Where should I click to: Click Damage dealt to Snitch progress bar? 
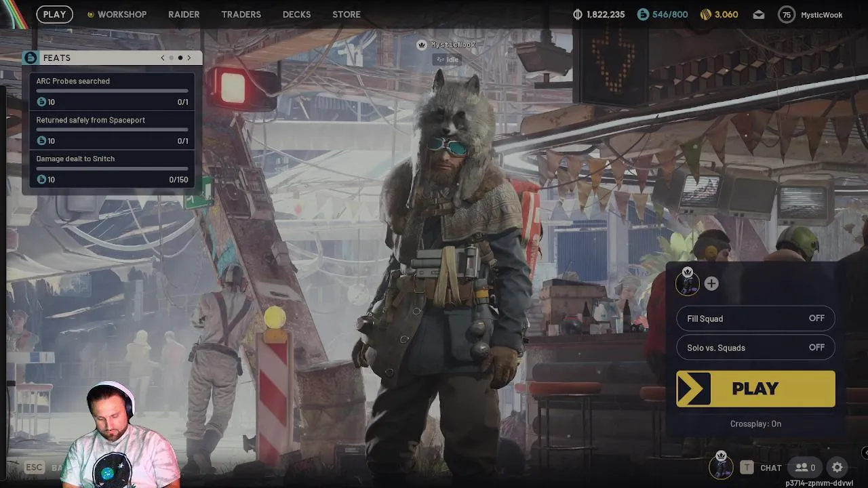coord(112,168)
